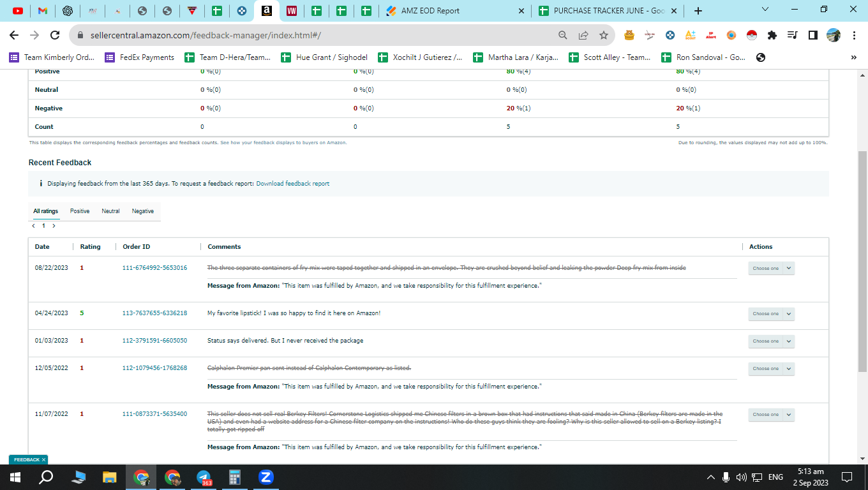
Task: Open the Team D-Hera/Team... bookmark
Action: click(x=228, y=57)
